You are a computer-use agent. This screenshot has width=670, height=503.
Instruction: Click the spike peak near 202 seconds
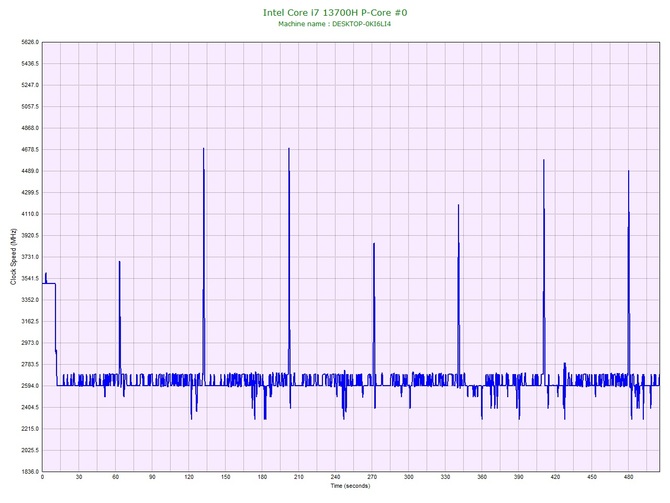289,149
